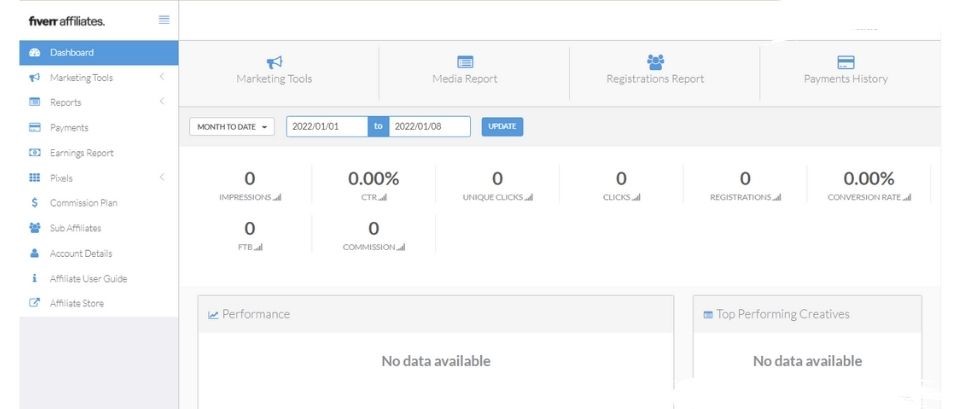Open Sub Affiliates in the sidebar
Screen dimensions: 959x409
[x=75, y=228]
